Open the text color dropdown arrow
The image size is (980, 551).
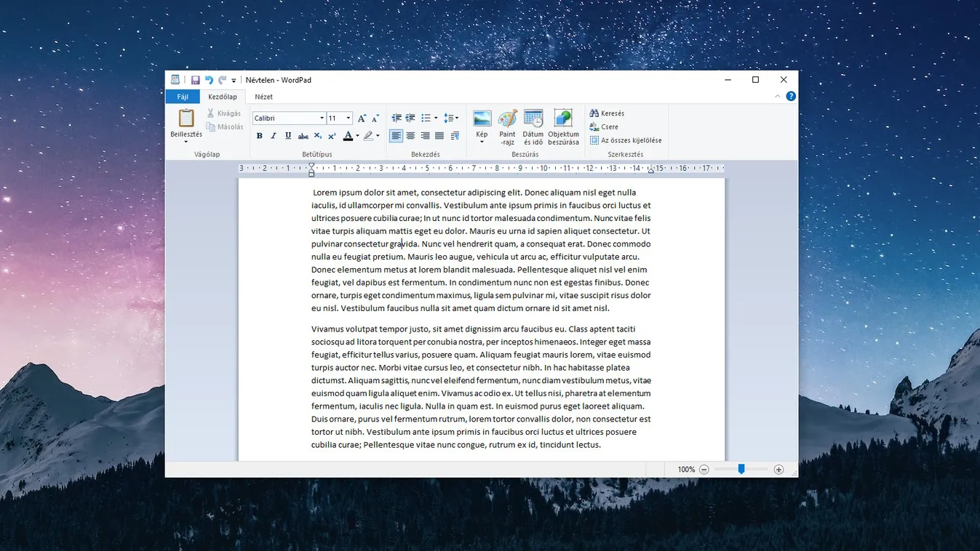(357, 136)
